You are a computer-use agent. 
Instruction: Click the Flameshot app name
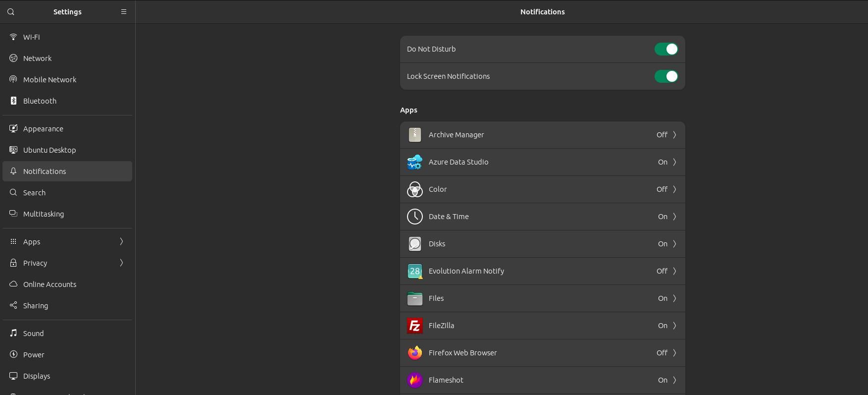(x=446, y=380)
